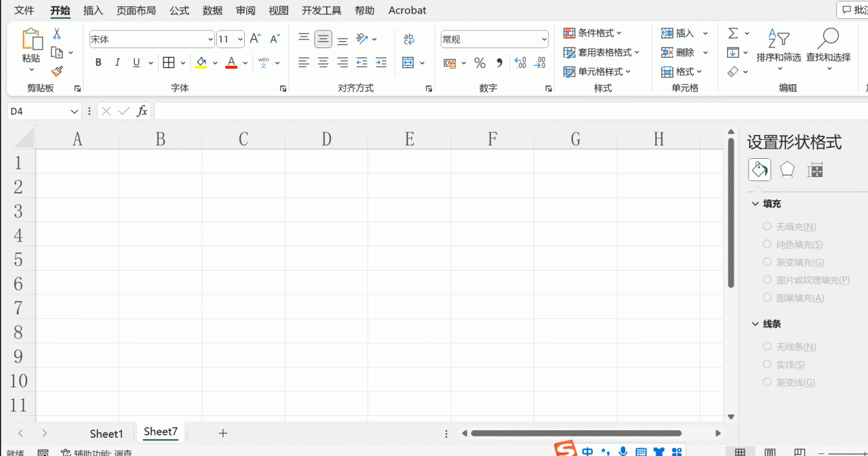Center text horizontally
Viewport: 868px width, 456px height.
(x=323, y=62)
